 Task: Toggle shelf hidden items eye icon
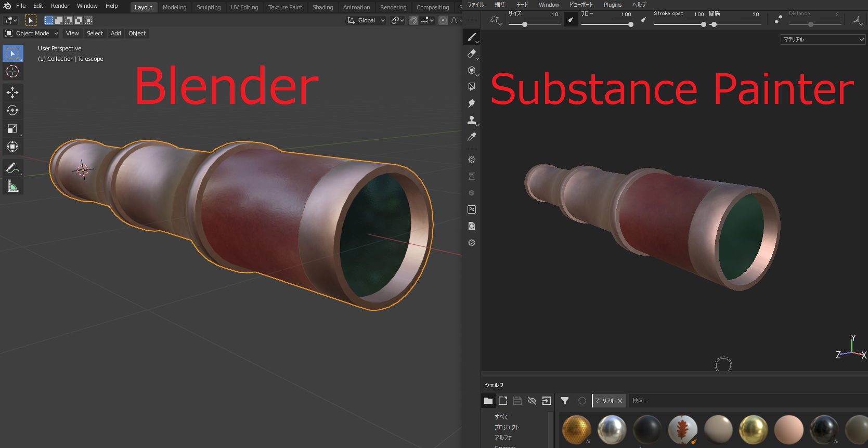(x=532, y=401)
